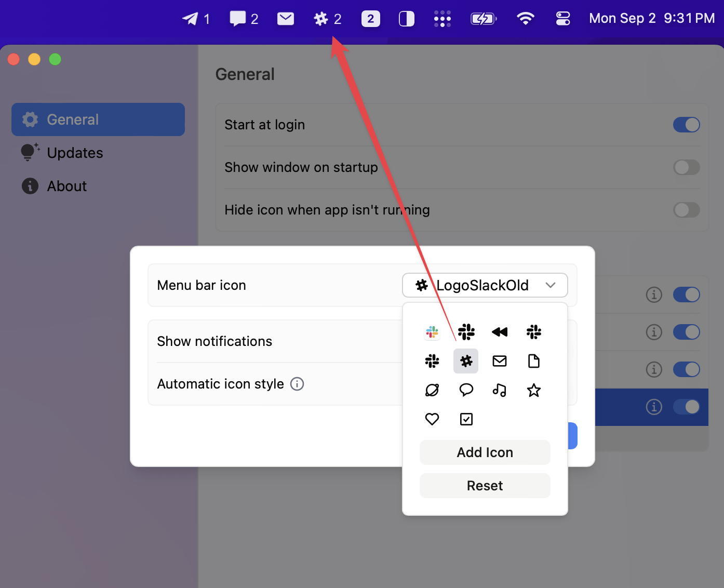Viewport: 724px width, 588px height.
Task: Select the highlighted old Slack hashtag icon
Action: click(466, 361)
